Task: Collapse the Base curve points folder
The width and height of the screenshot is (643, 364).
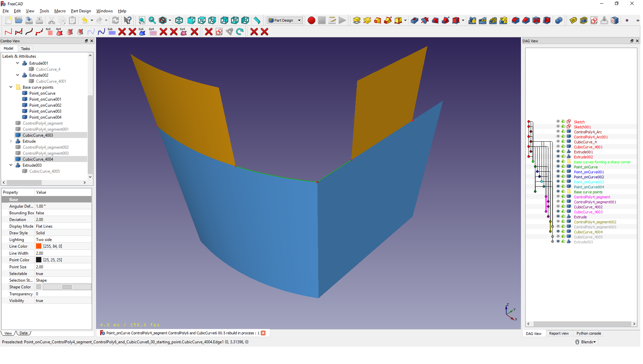Action: point(11,87)
